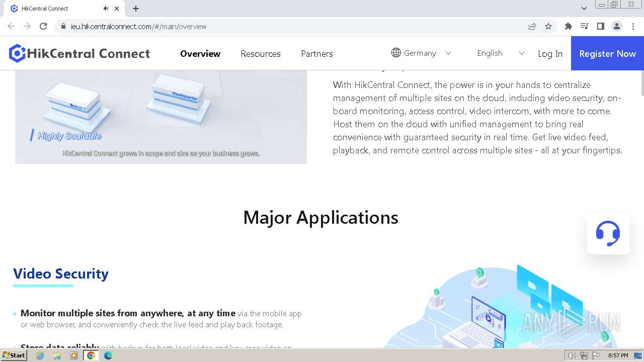Screen dimensions: 644x362
Task: Bookmark this page with star
Action: click(x=548, y=26)
